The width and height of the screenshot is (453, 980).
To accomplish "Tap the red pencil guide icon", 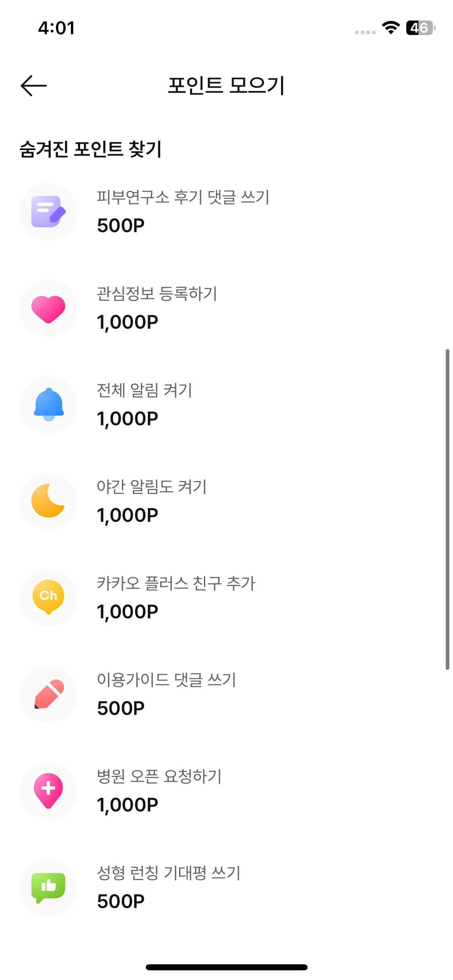I will tap(48, 694).
